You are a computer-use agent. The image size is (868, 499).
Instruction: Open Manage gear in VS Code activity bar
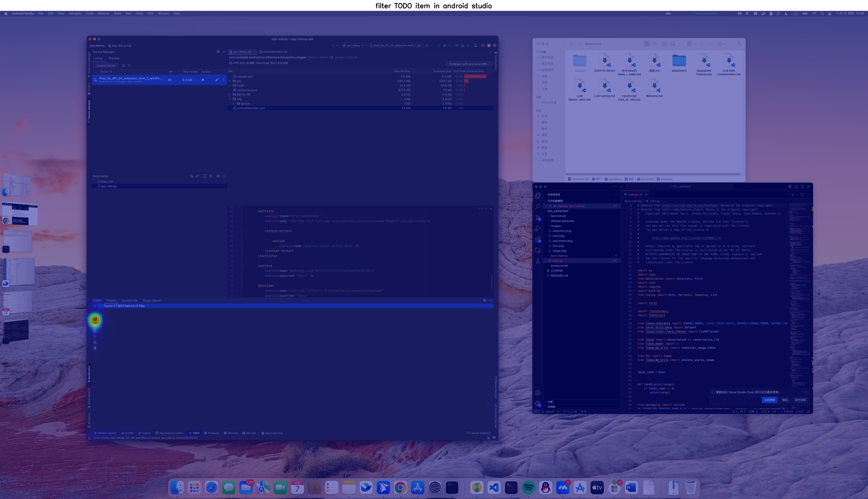coord(538,404)
